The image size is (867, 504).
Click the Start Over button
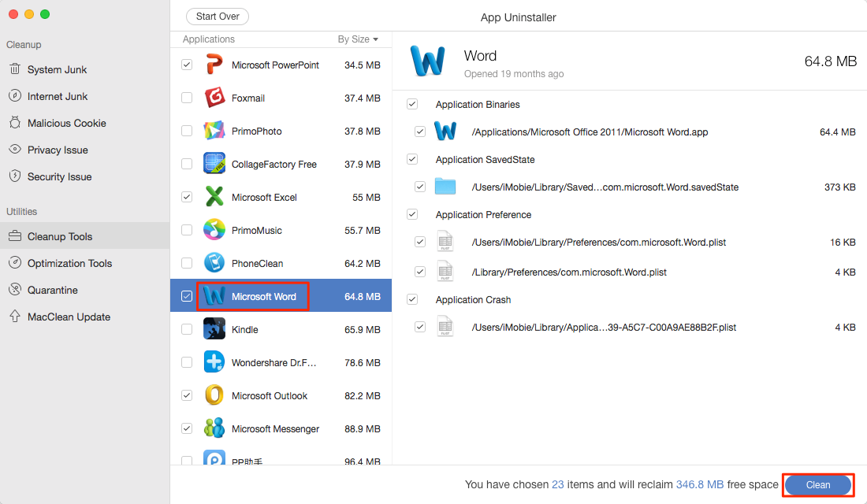218,17
